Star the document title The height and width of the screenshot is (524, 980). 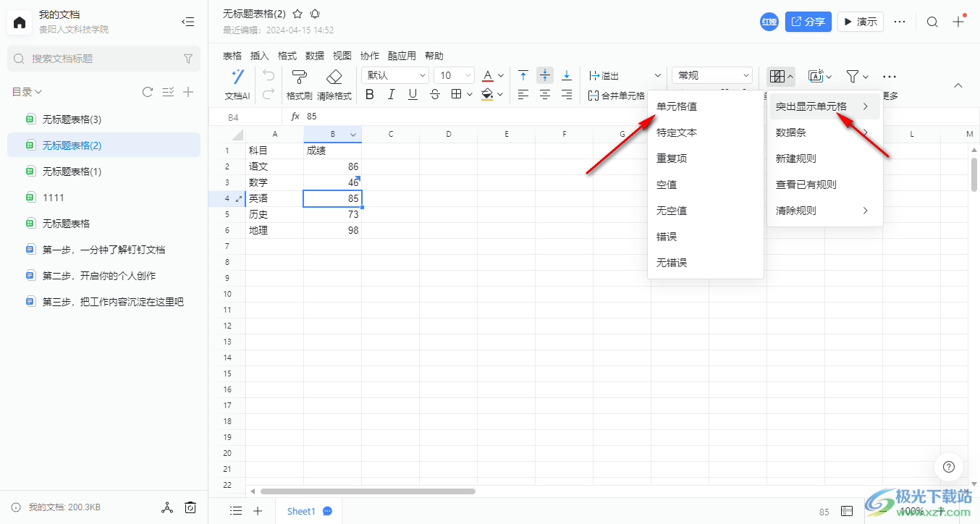click(x=297, y=14)
